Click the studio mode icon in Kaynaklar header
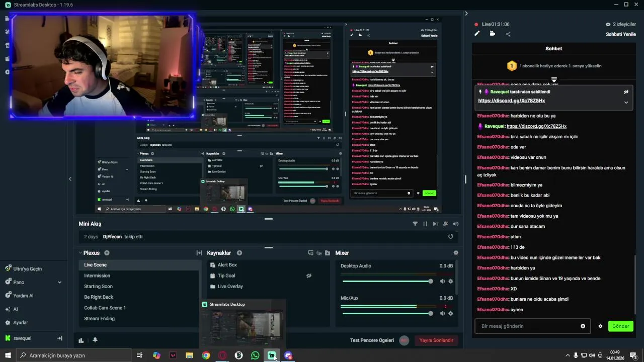This screenshot has height=362, width=644. tap(310, 253)
